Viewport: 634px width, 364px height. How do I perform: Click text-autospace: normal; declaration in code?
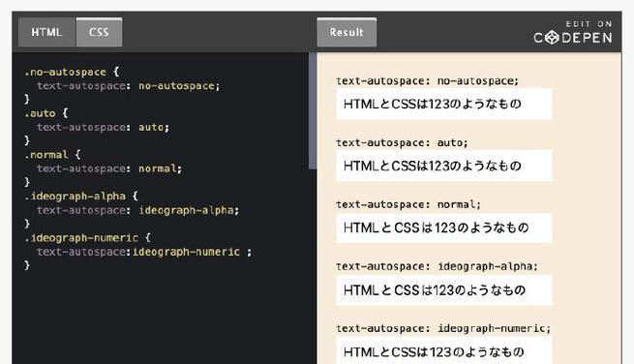(x=109, y=168)
